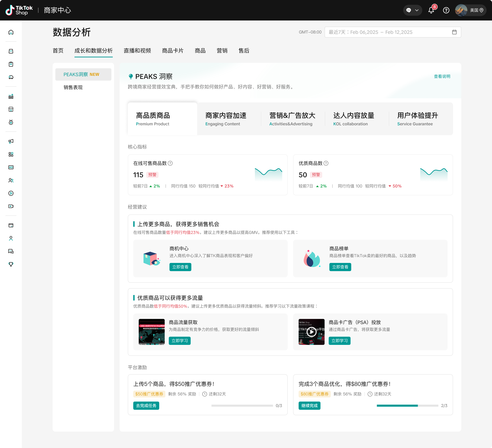
Task: Open the home icon in the sidebar
Action: (11, 32)
